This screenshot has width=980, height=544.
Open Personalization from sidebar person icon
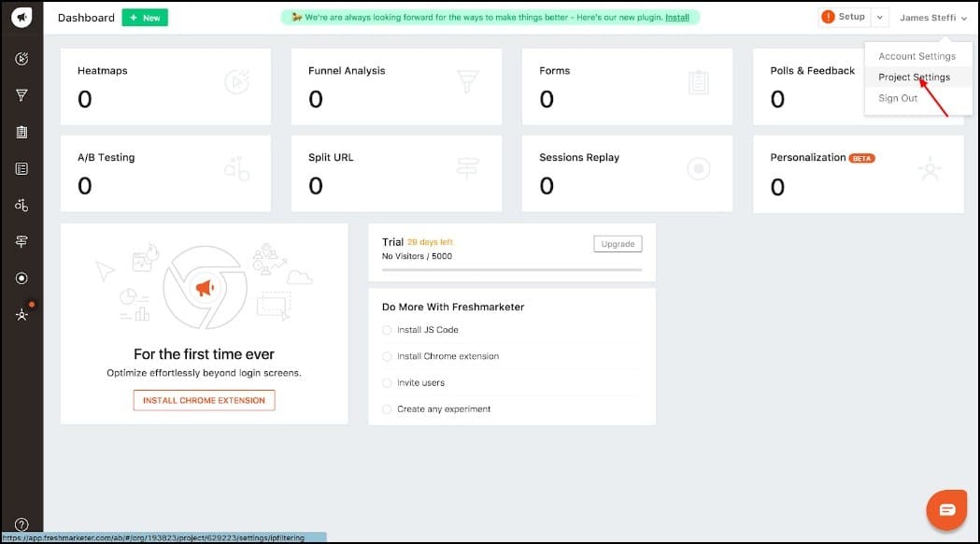tap(21, 315)
